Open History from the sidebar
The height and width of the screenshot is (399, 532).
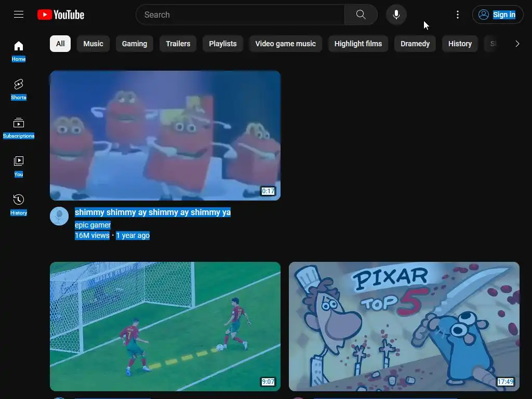pos(19,205)
